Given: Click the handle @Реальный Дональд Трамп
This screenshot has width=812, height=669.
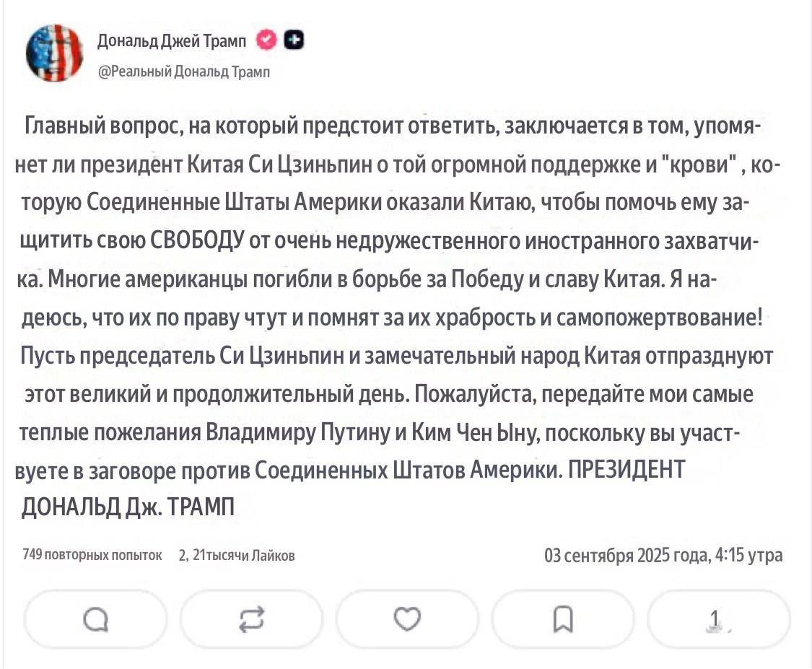Looking at the screenshot, I should click(x=184, y=71).
